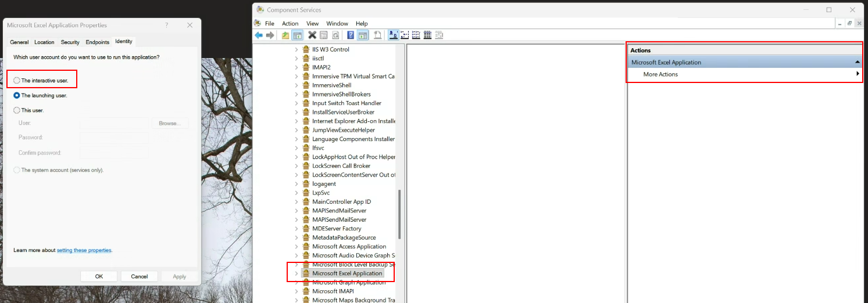Click the Browse... button
The image size is (868, 303).
(170, 123)
